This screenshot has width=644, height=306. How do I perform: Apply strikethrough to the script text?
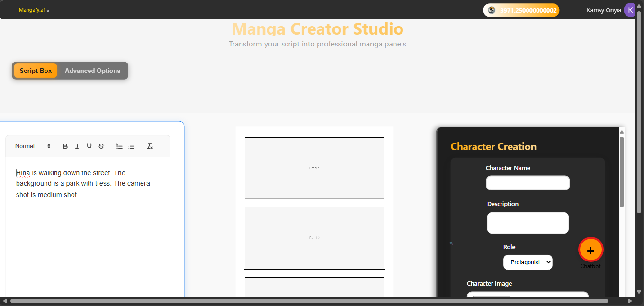tap(101, 146)
